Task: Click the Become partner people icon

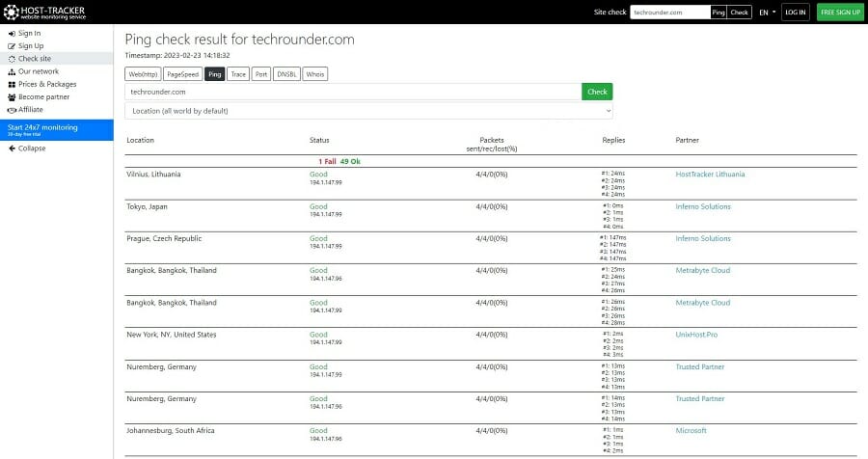Action: pos(12,96)
